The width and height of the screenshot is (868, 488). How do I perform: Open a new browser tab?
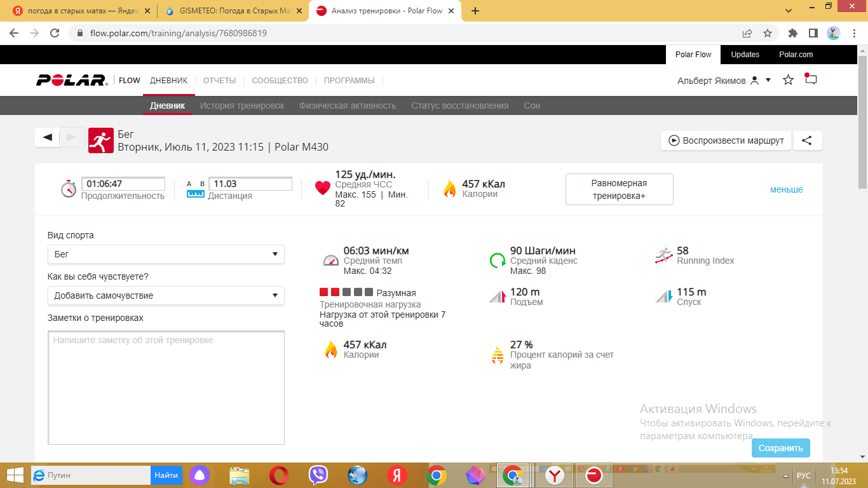click(x=475, y=11)
